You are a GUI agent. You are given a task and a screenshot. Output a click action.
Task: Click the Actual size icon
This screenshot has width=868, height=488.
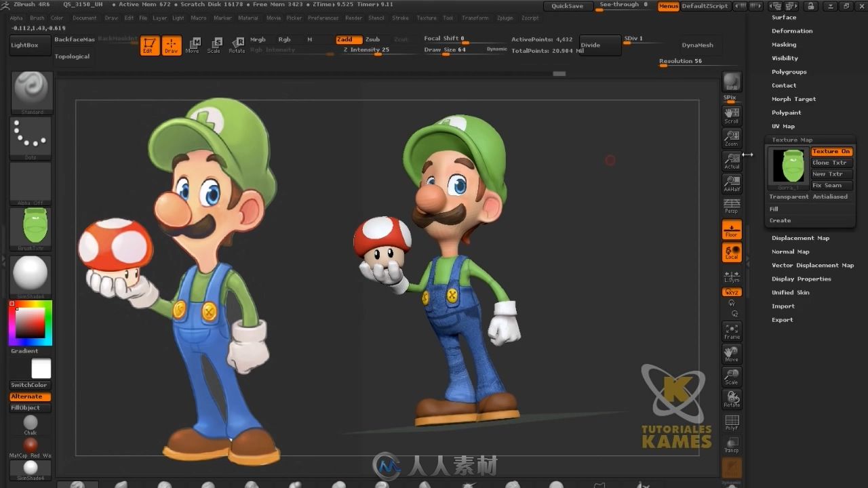pos(732,161)
